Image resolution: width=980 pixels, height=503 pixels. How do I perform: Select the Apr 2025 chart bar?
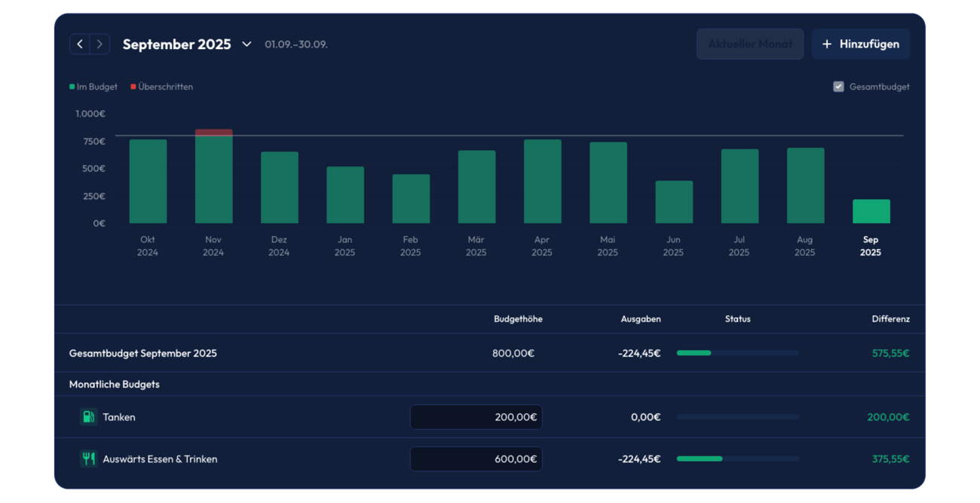(542, 182)
